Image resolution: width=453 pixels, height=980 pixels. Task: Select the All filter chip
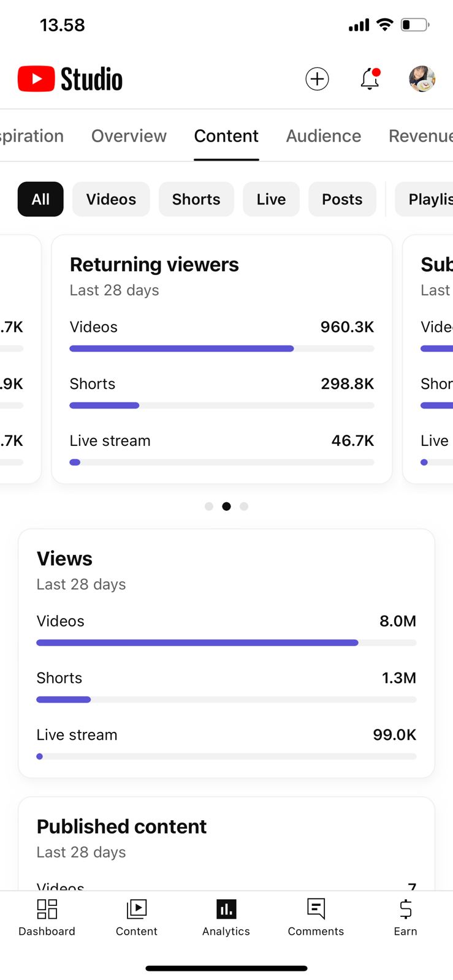40,199
